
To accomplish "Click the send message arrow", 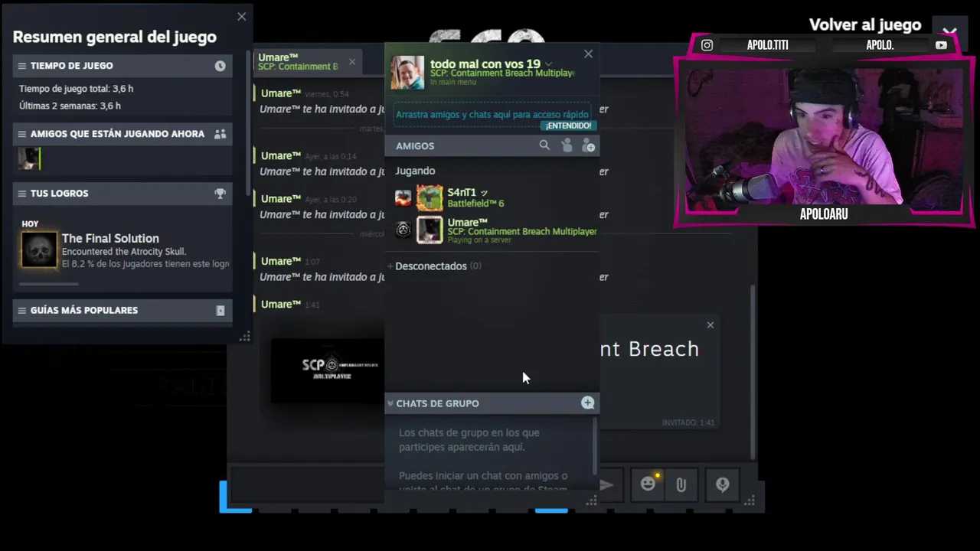I will [x=606, y=484].
